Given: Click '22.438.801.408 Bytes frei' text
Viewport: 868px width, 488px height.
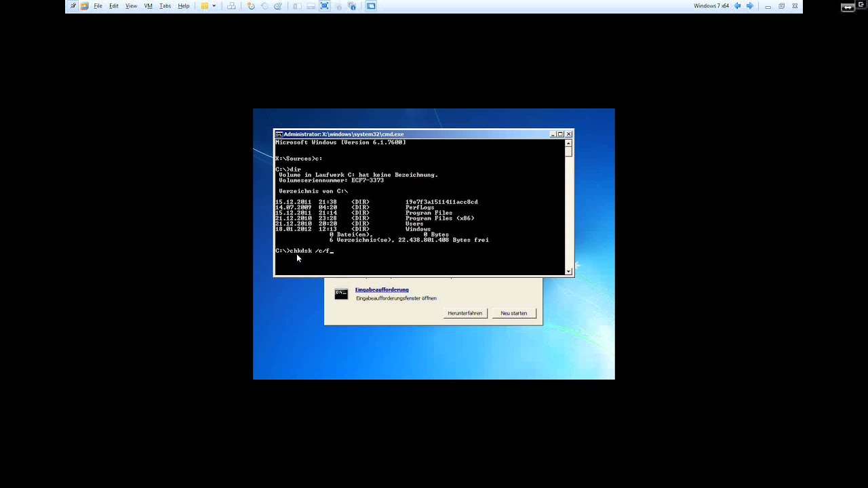Looking at the screenshot, I should pos(443,240).
